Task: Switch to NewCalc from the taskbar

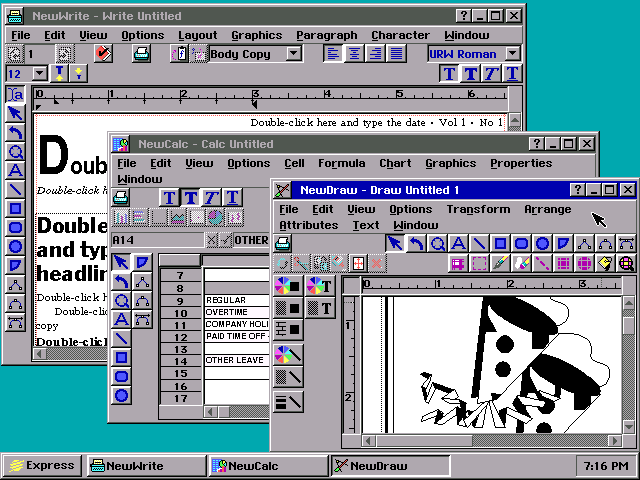Action: (x=268, y=465)
